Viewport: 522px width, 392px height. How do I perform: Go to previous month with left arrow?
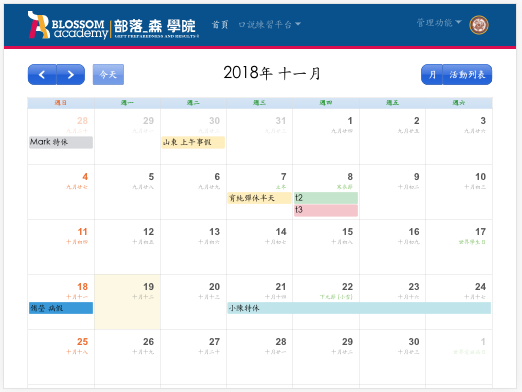coord(42,74)
